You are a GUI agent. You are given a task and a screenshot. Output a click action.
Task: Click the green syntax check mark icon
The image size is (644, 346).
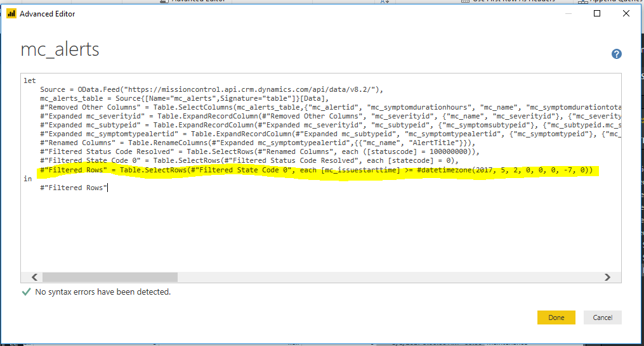[26, 292]
